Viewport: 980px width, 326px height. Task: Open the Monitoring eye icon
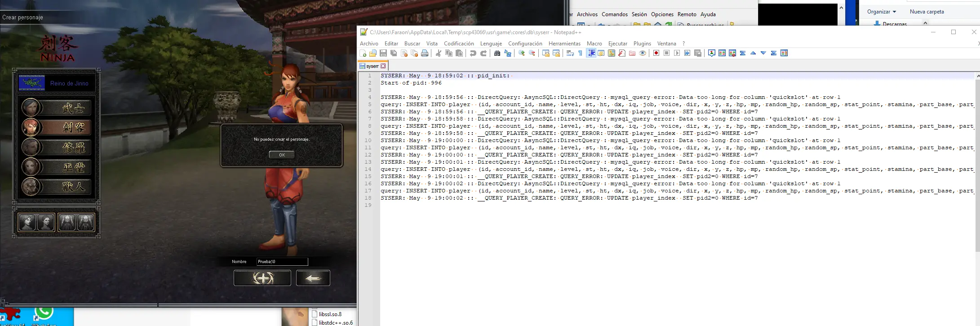click(643, 53)
